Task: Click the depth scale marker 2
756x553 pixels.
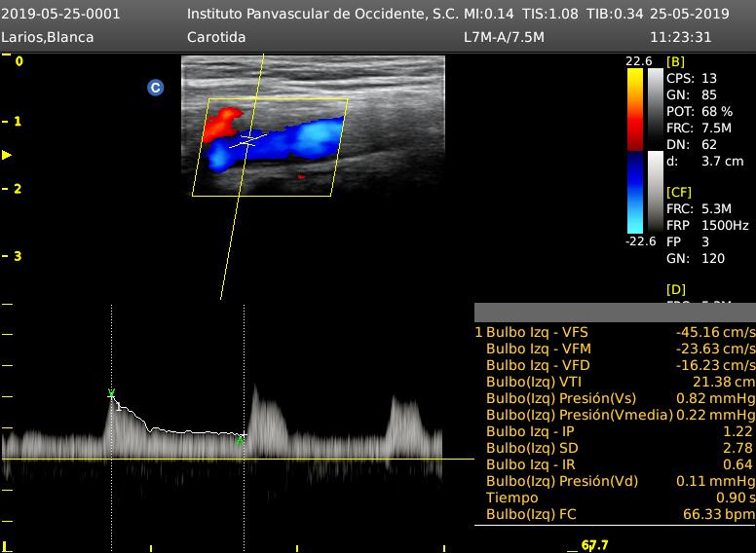Action: pyautogui.click(x=18, y=188)
